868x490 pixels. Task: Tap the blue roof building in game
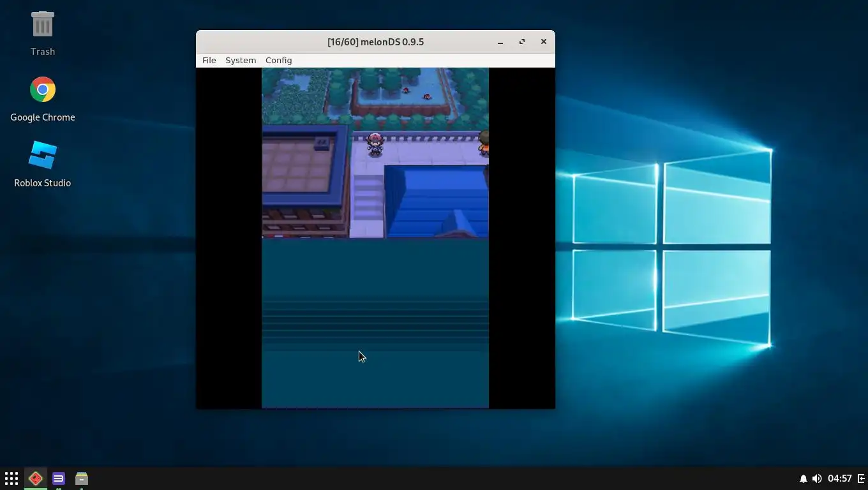click(437, 202)
